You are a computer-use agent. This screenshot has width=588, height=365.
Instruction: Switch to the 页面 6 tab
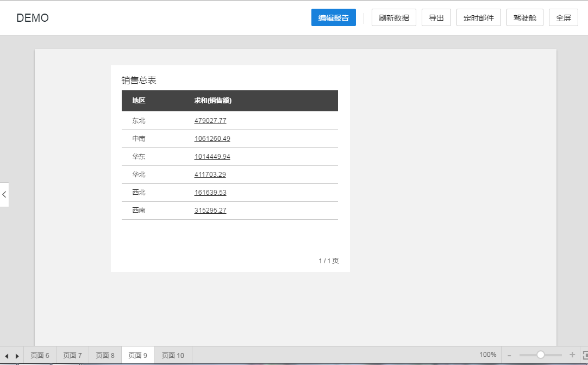click(40, 356)
